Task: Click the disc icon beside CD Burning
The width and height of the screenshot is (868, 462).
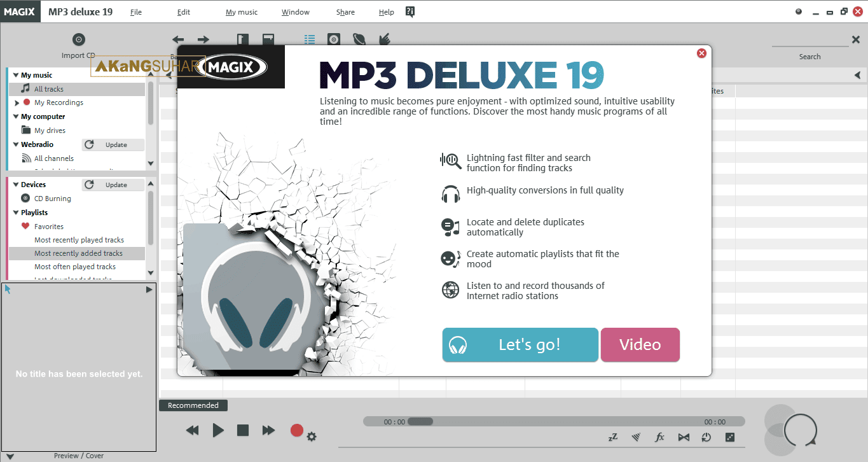Action: [26, 199]
